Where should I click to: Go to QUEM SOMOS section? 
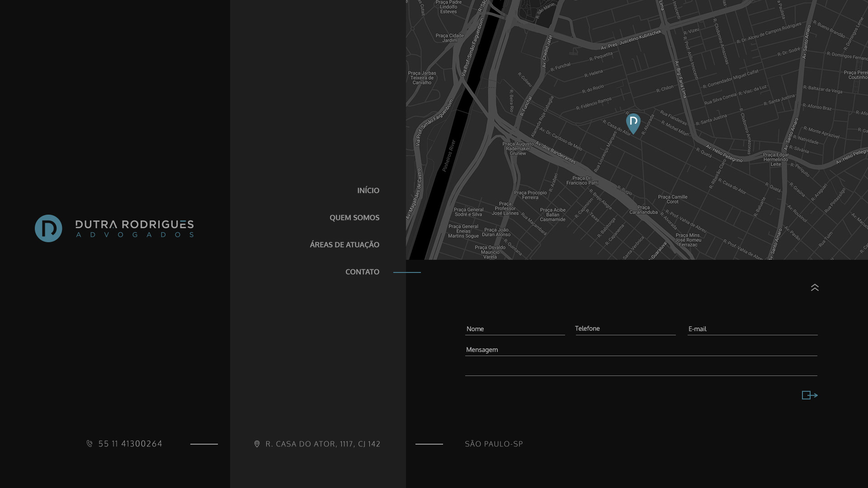[354, 218]
